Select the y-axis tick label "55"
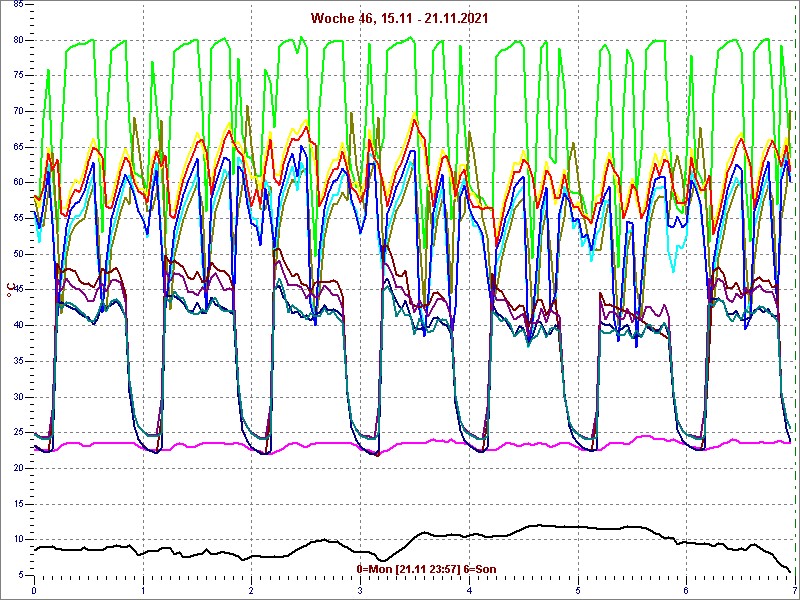The width and height of the screenshot is (800, 600). (x=17, y=218)
